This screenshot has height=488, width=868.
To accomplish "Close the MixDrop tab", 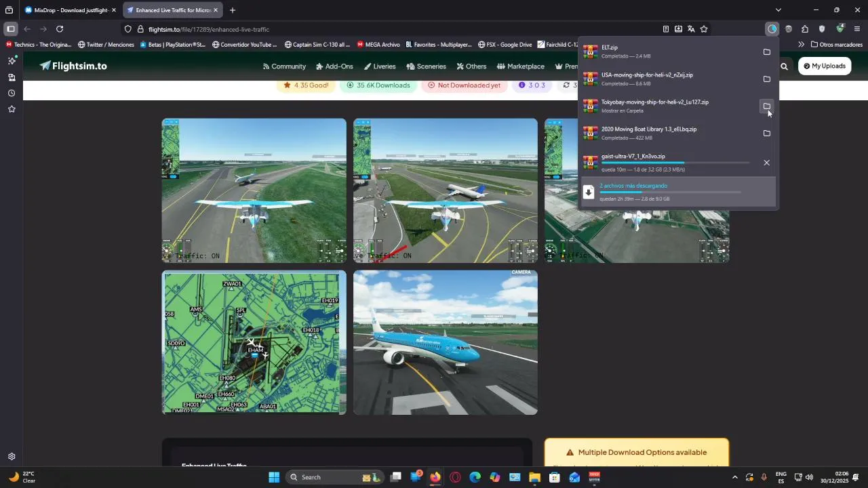I will click(114, 10).
